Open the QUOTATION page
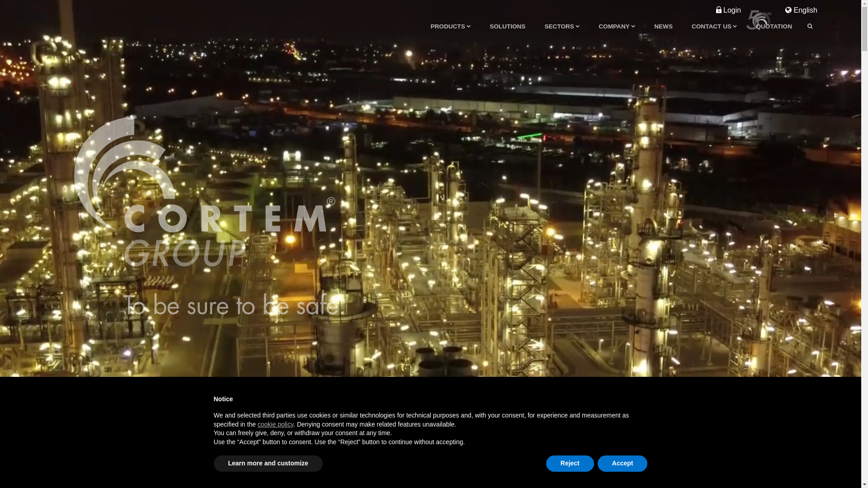The image size is (868, 488). tap(774, 27)
